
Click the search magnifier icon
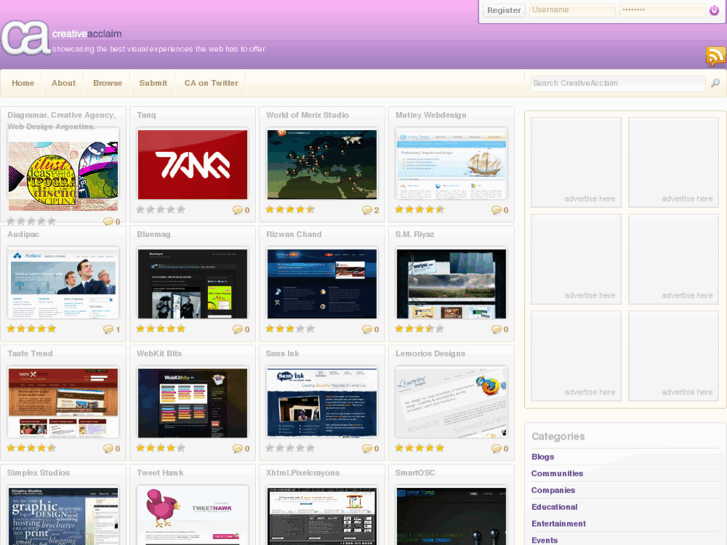point(715,83)
